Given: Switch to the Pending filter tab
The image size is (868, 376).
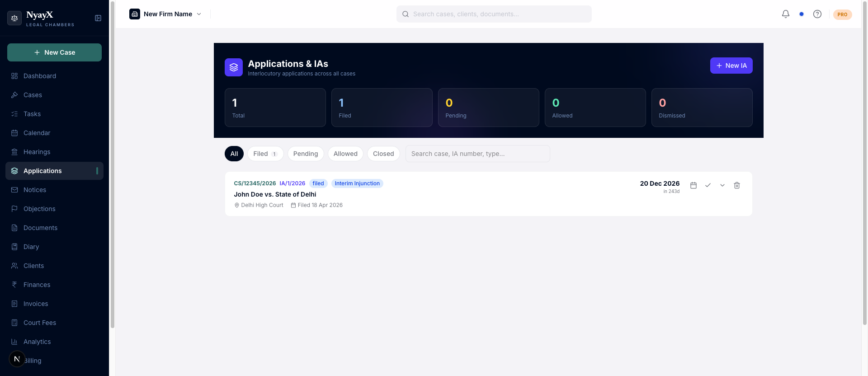Looking at the screenshot, I should point(306,154).
